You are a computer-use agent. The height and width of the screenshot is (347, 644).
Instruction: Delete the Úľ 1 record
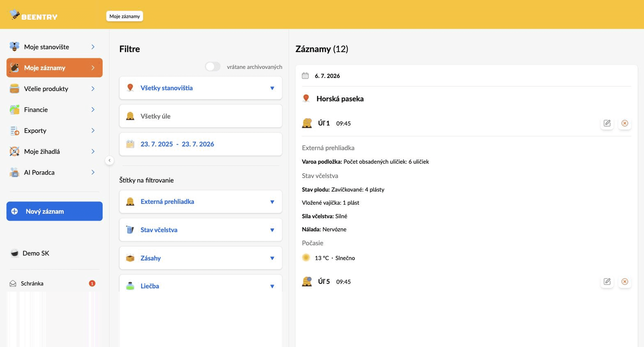click(x=624, y=123)
